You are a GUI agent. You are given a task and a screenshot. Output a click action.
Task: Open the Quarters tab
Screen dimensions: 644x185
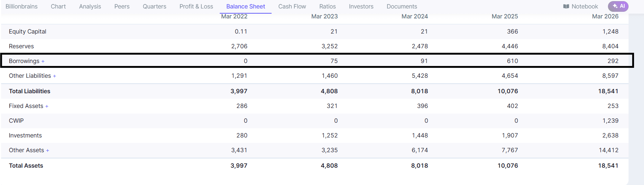click(x=155, y=7)
